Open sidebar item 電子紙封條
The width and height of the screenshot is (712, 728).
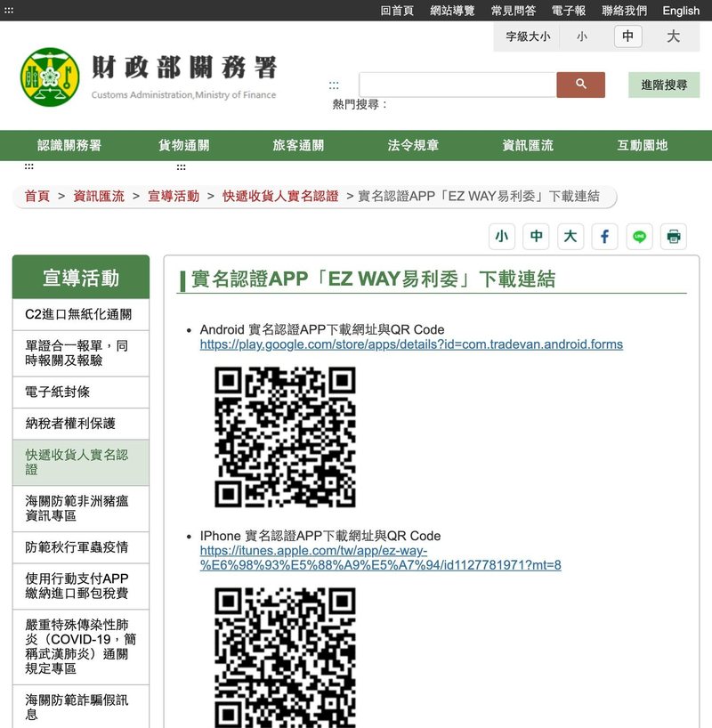click(x=81, y=392)
